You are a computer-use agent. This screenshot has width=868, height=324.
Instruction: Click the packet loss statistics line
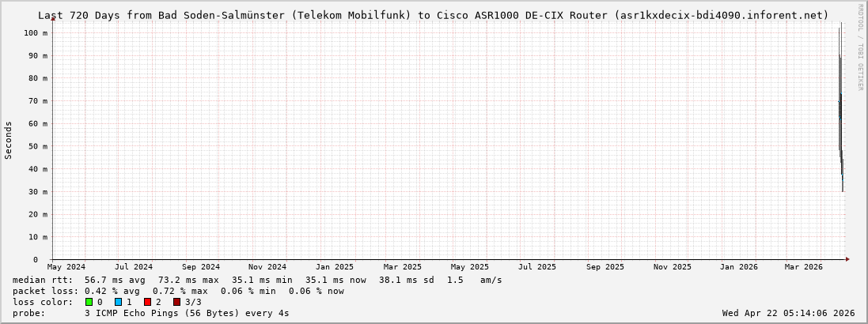click(x=178, y=291)
